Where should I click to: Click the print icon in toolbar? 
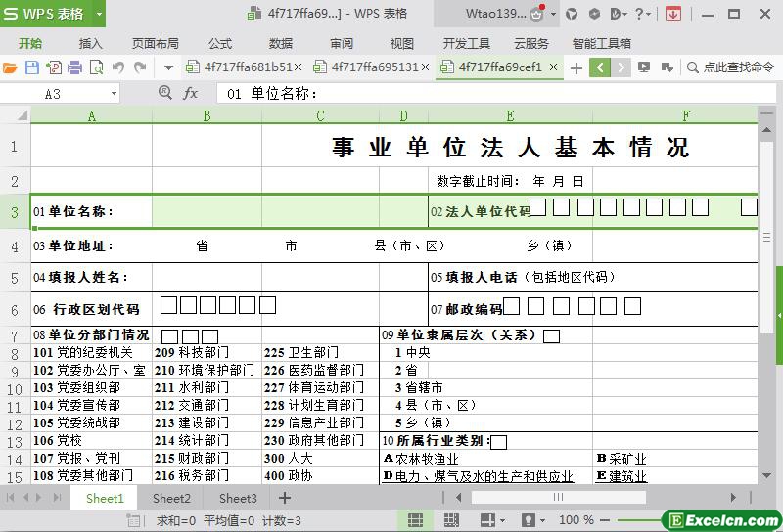point(74,67)
